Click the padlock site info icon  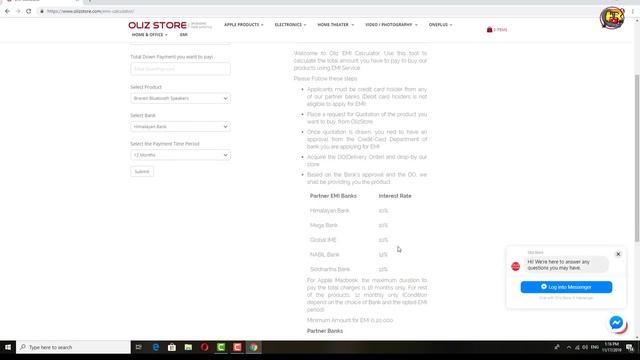[42, 11]
